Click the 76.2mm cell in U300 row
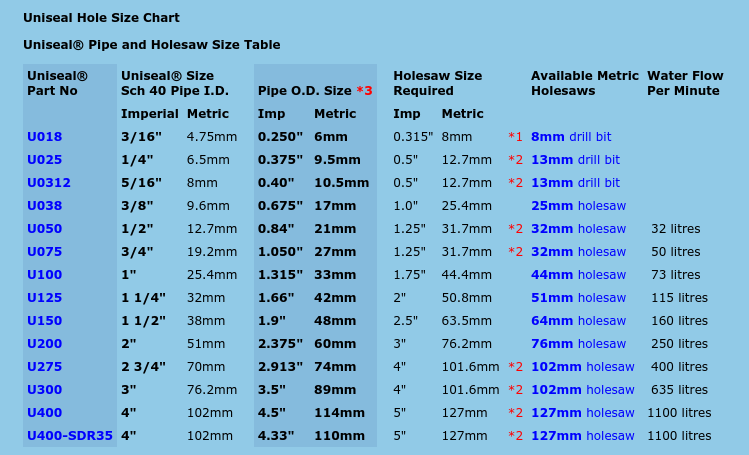 [x=212, y=390]
